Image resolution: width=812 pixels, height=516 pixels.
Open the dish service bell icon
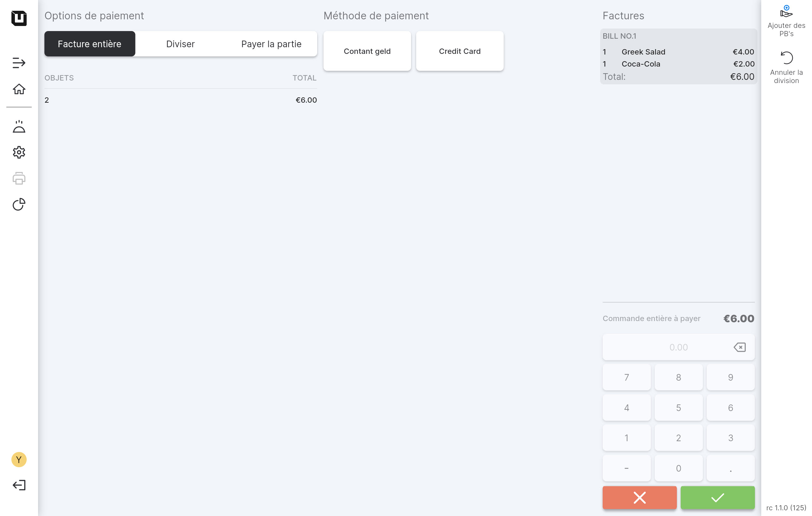(x=19, y=127)
